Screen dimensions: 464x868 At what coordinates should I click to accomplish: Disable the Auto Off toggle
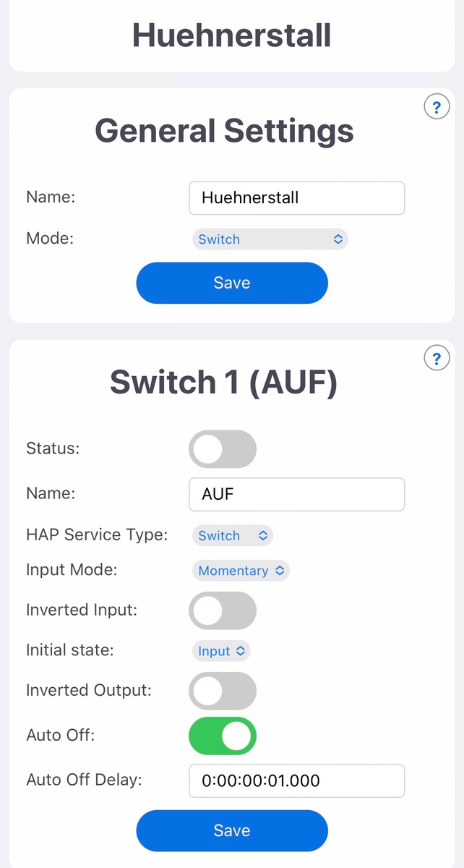[x=223, y=736]
